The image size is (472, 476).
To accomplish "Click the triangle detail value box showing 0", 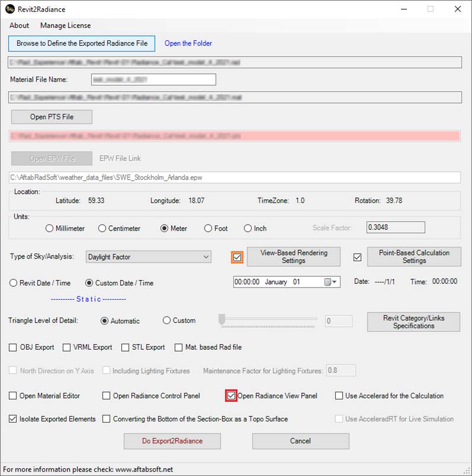I will pyautogui.click(x=339, y=321).
